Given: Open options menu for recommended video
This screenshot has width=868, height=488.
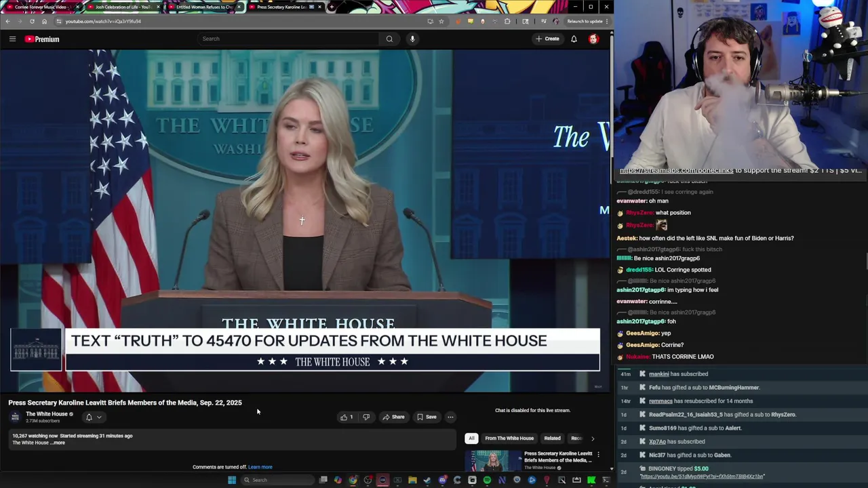Looking at the screenshot, I should (x=598, y=455).
